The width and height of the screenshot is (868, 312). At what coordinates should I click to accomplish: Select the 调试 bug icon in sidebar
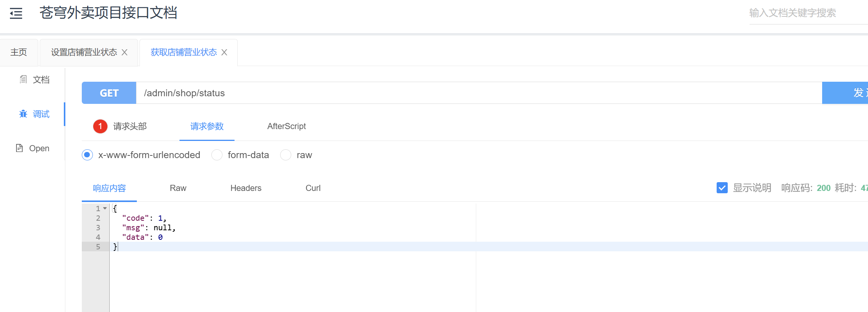tap(23, 114)
